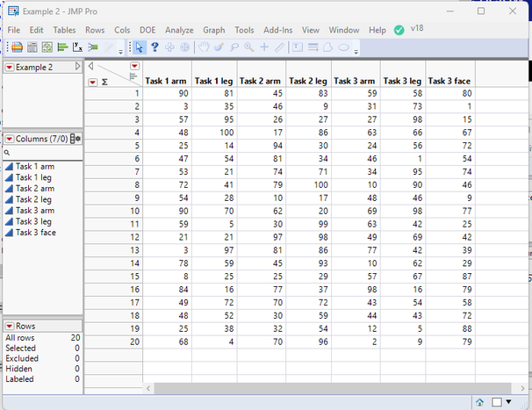Open the Analyze menu
532x410 pixels.
(x=179, y=30)
